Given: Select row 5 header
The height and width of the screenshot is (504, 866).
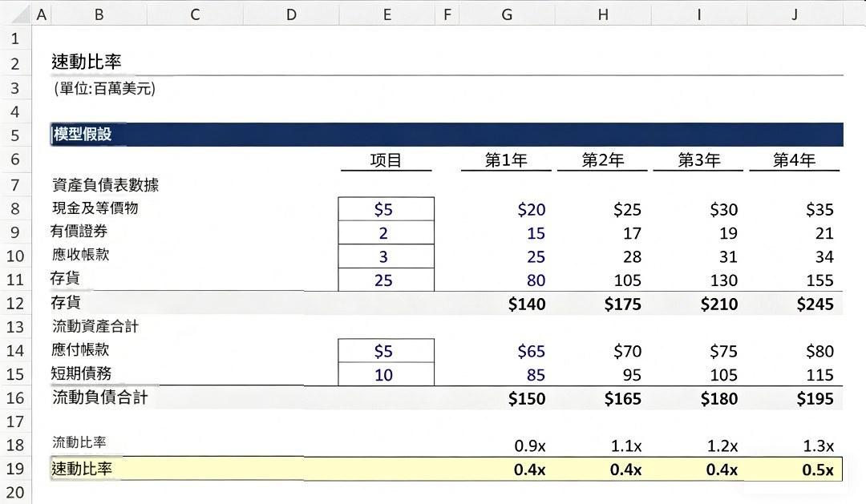Looking at the screenshot, I should (x=15, y=135).
